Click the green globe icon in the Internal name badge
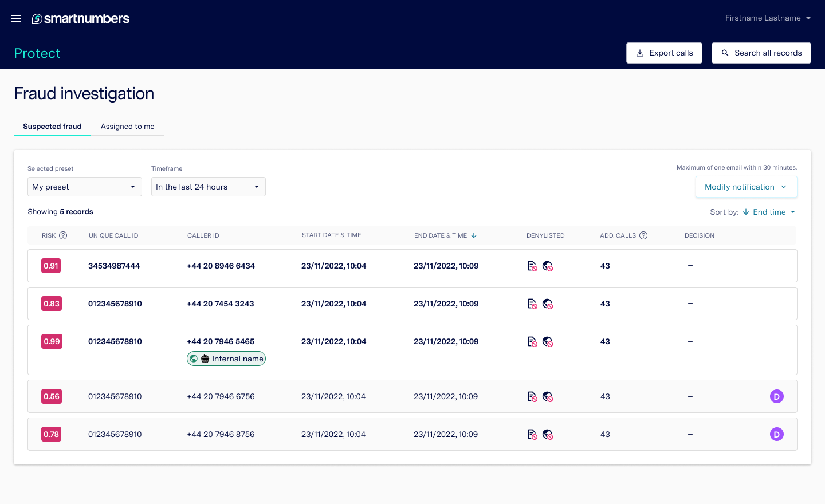The image size is (825, 504). pyautogui.click(x=193, y=359)
